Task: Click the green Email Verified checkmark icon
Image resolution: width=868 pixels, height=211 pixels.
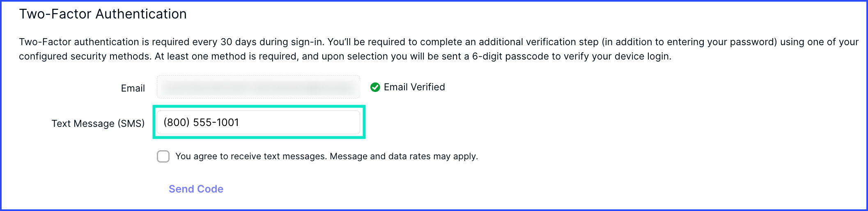Action: pos(375,87)
